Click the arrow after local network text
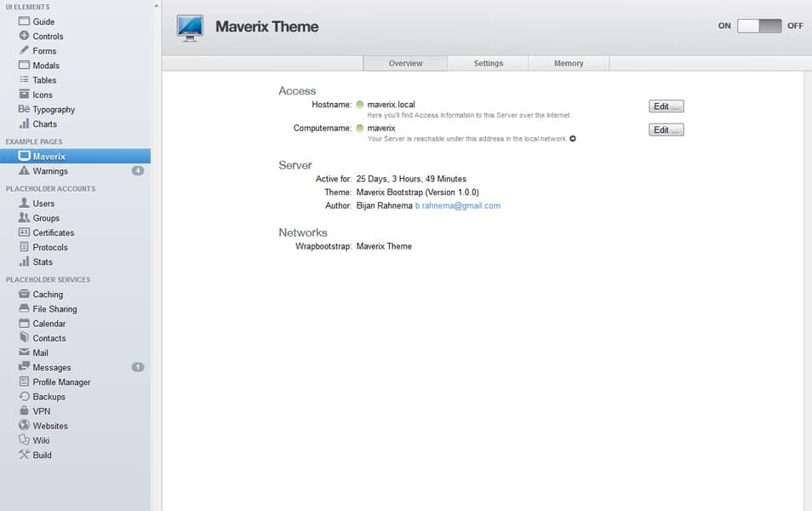Screen dimensions: 812x511 point(573,139)
